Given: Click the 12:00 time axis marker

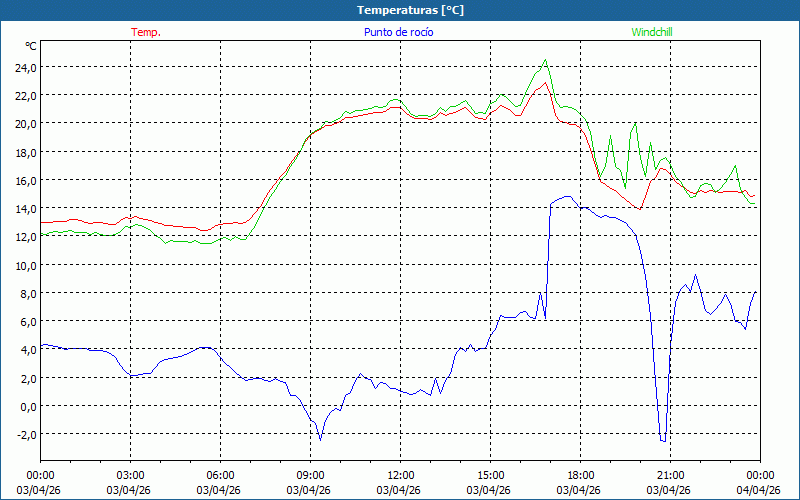Looking at the screenshot, I should point(400,475).
